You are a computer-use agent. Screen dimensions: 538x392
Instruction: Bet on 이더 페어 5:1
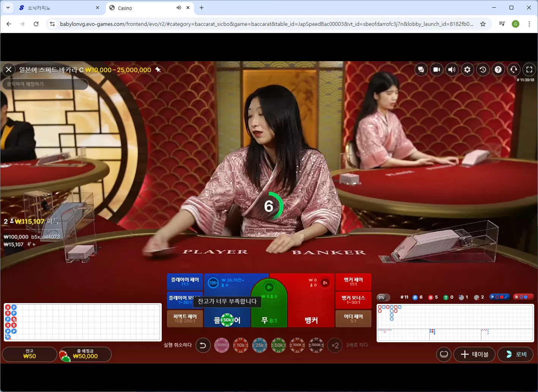pos(353,318)
